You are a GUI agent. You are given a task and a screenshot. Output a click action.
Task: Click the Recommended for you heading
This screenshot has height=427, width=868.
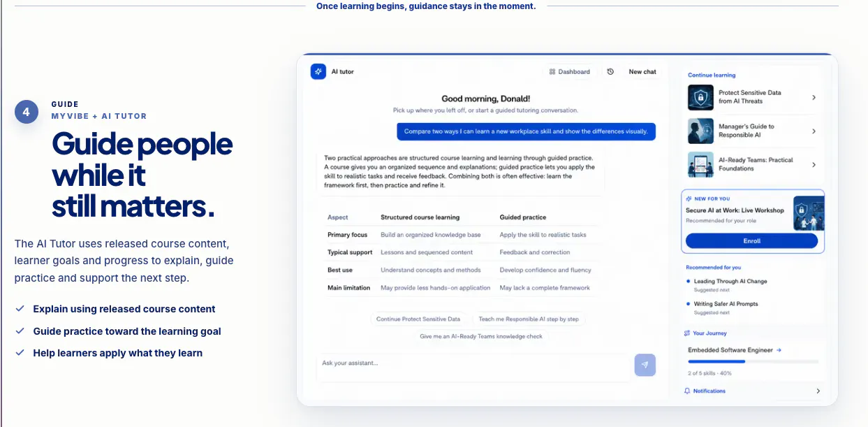pyautogui.click(x=713, y=268)
